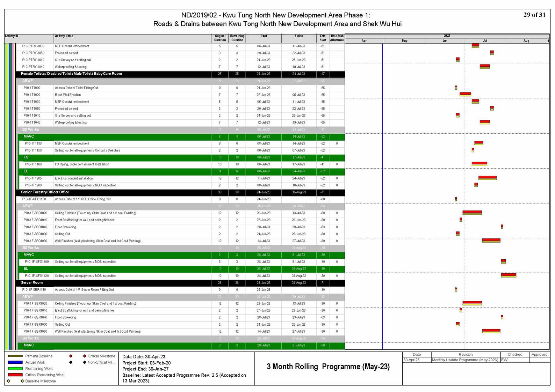Screen dimensions: 555x392
Task: Select the green FS group band
Action: pyautogui.click(x=182, y=157)
